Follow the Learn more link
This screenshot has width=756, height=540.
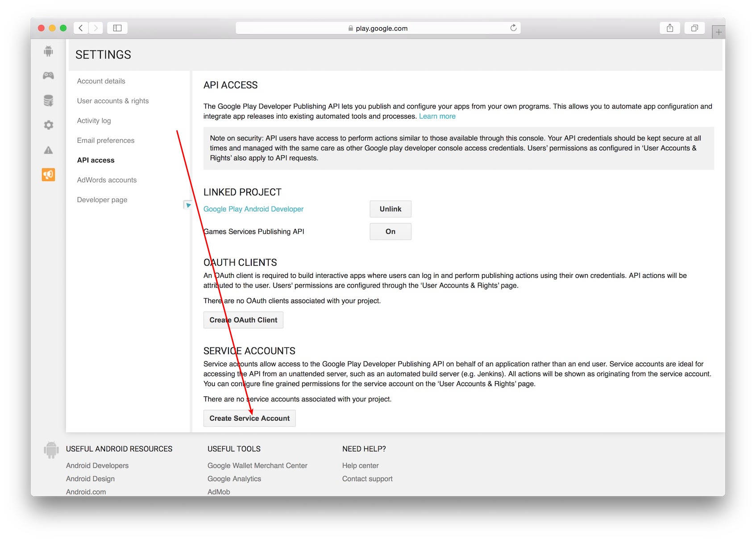click(437, 116)
